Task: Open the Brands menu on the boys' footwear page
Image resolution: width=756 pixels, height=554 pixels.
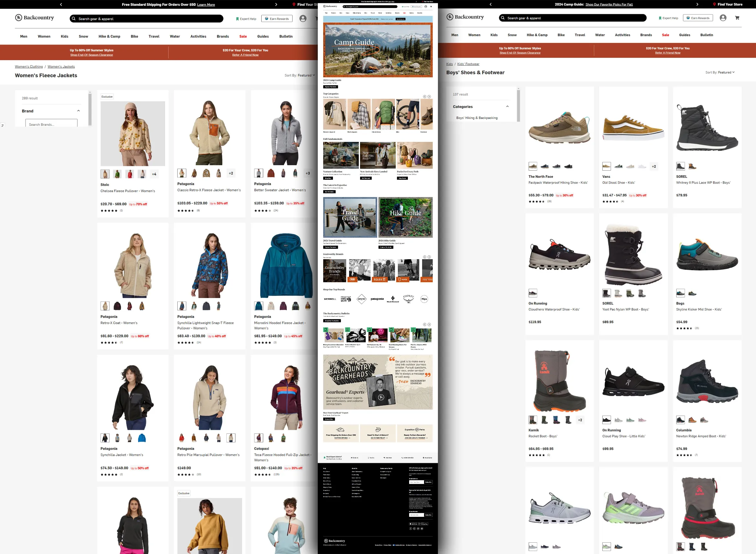Action: [646, 35]
